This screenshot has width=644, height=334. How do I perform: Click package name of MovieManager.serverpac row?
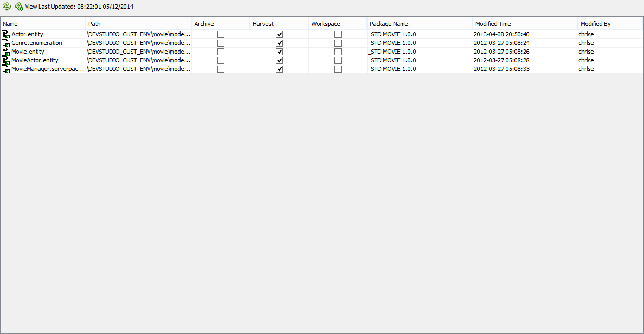tap(392, 69)
